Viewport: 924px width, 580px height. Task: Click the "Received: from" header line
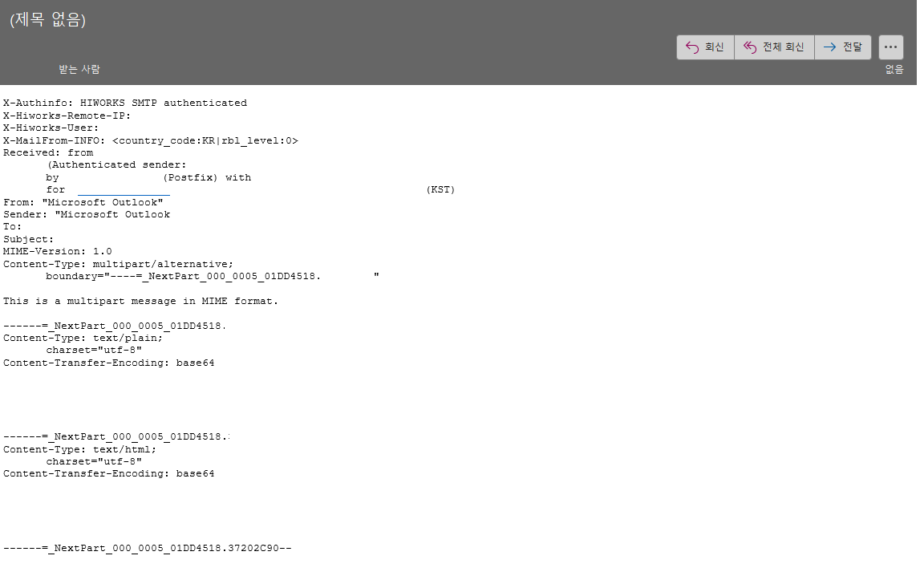(48, 152)
